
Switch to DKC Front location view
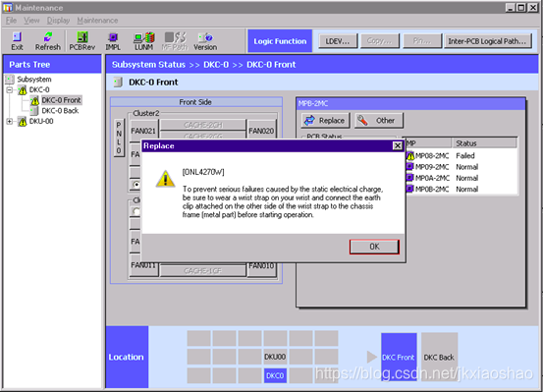click(399, 357)
